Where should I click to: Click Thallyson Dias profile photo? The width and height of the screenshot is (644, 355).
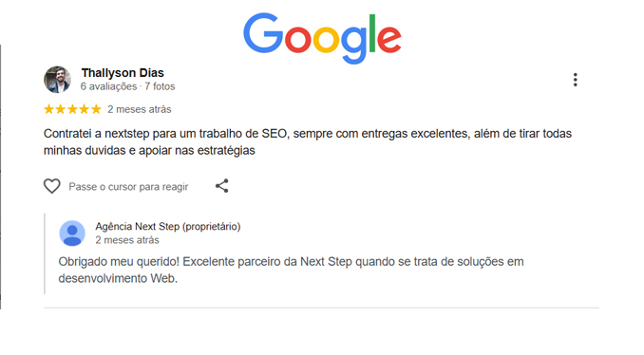coord(58,80)
